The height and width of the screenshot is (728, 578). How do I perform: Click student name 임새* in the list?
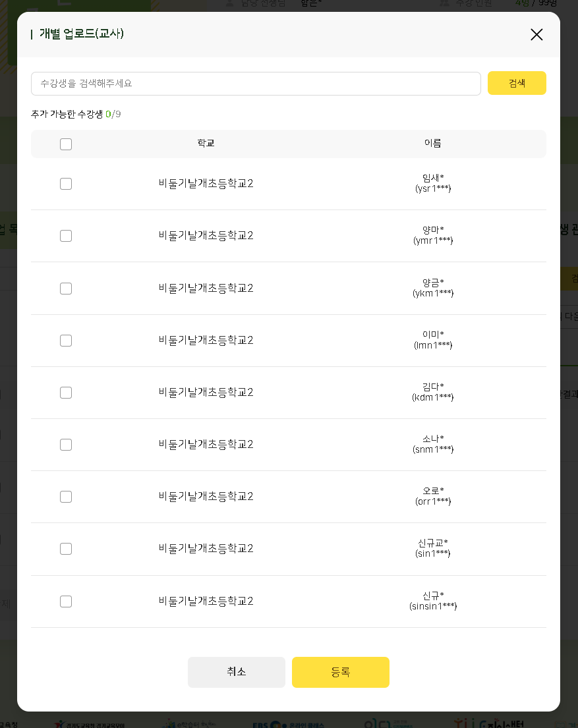tap(433, 178)
